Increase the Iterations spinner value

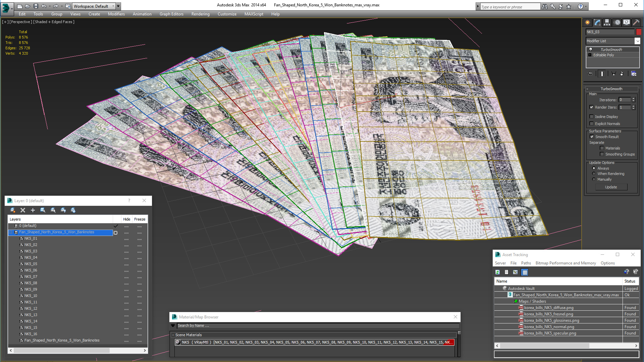633,99
